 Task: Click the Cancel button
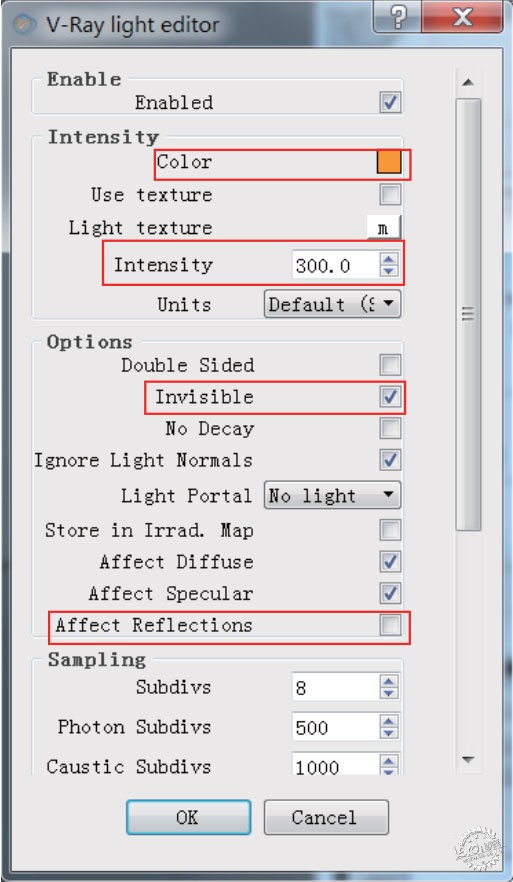coord(326,817)
